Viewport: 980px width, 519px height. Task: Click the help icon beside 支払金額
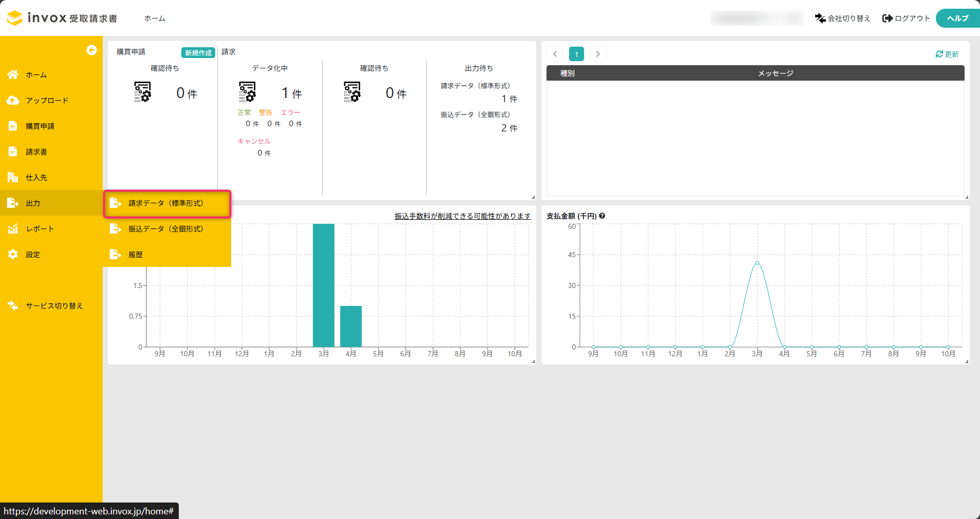(602, 216)
